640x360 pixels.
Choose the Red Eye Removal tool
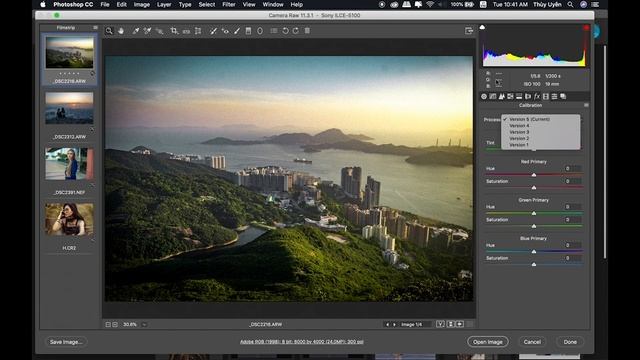(x=225, y=31)
